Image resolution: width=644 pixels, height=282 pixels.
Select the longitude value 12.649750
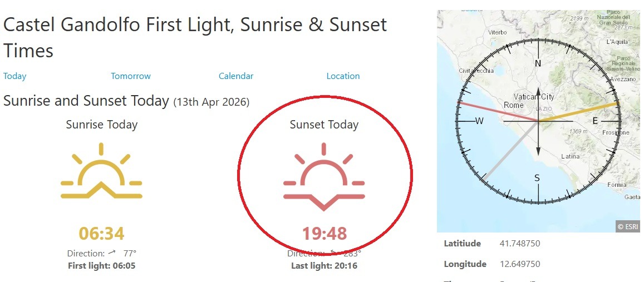coord(519,264)
